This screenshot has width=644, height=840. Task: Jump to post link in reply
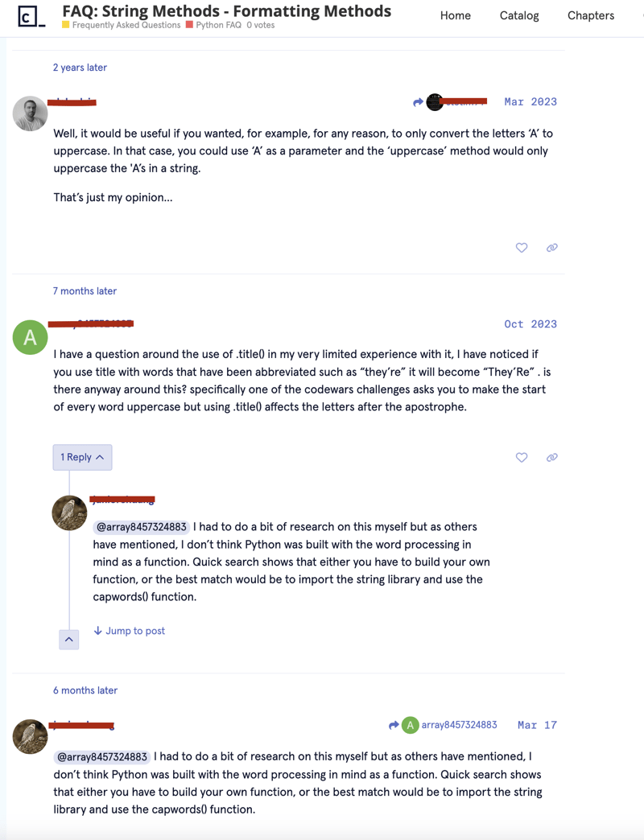pyautogui.click(x=130, y=631)
